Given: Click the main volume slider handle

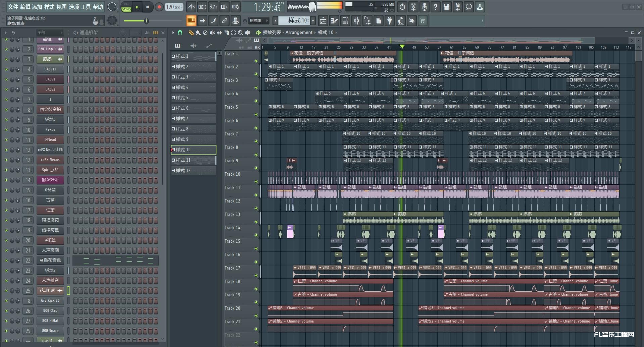Looking at the screenshot, I should click(x=146, y=21).
